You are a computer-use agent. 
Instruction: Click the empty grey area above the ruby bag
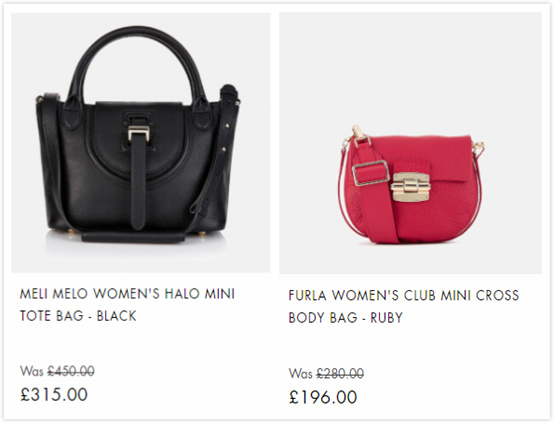(x=410, y=67)
